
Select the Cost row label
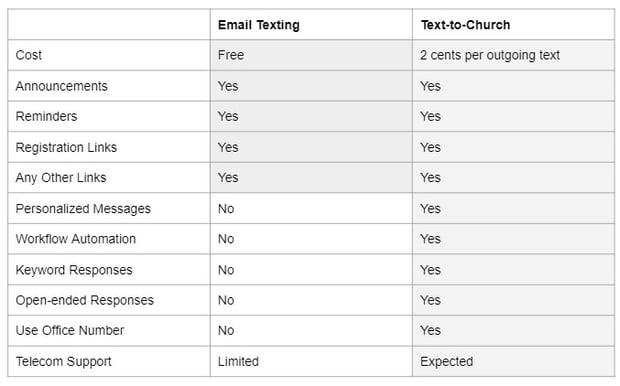tap(28, 55)
